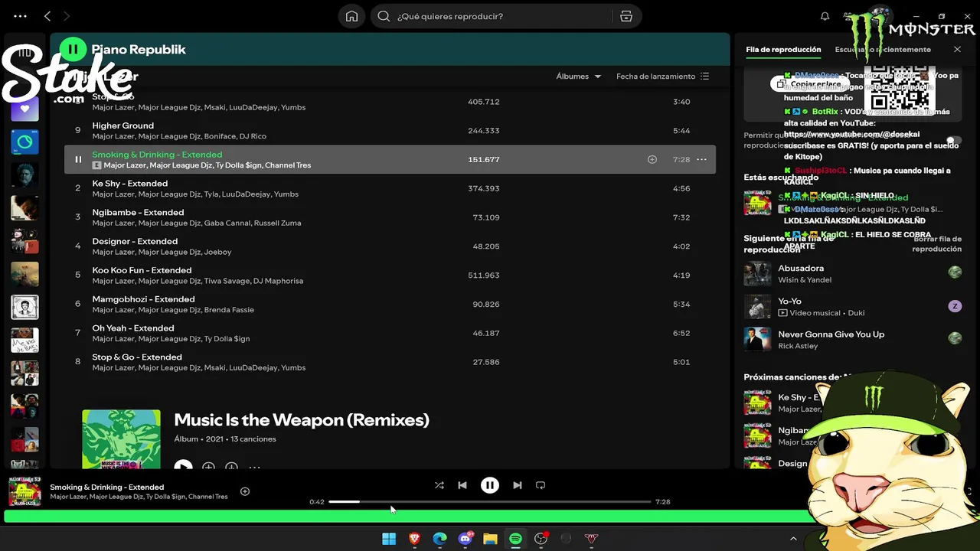Play Ke Shy - Extended track
The height and width of the screenshot is (551, 980).
(x=390, y=188)
